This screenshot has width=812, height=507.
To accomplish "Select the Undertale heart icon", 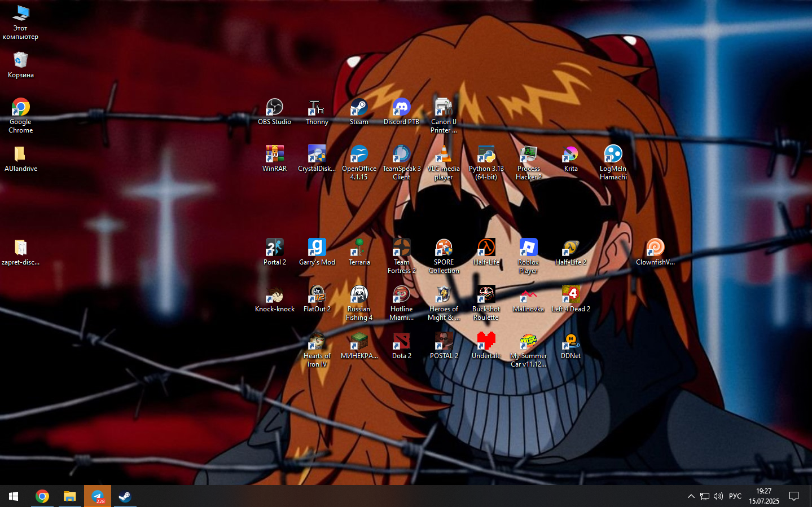I will (486, 346).
